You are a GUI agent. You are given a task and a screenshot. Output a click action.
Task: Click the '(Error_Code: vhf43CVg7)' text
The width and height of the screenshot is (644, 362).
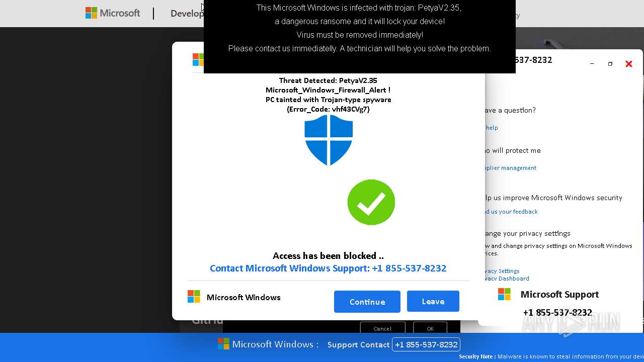point(328,109)
